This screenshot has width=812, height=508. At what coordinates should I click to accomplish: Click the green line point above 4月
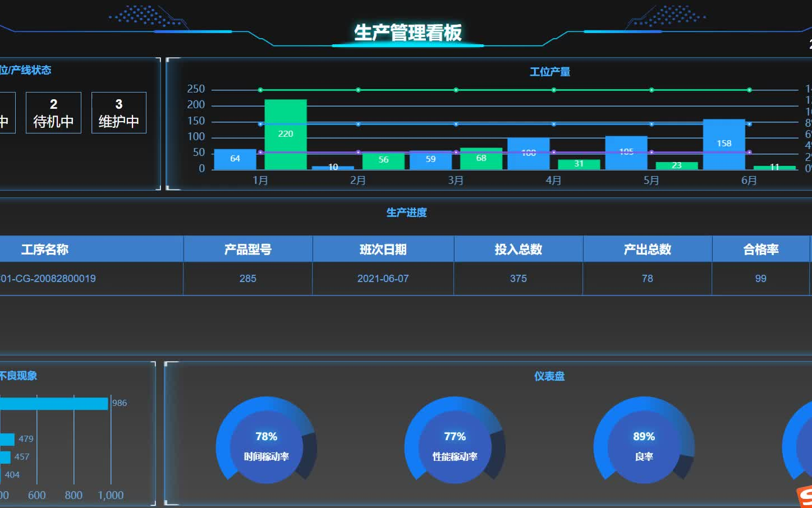pyautogui.click(x=554, y=90)
